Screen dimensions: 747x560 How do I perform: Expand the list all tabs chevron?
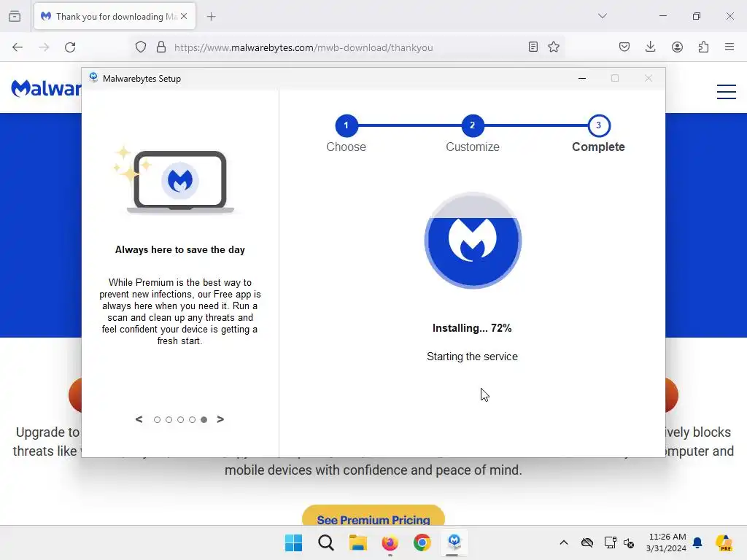[x=602, y=16]
